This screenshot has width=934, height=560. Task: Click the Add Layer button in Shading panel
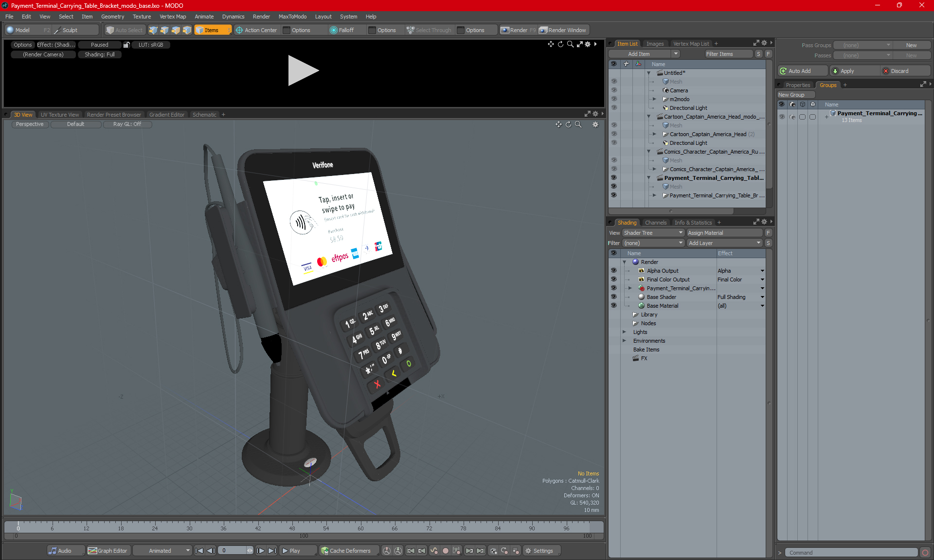(723, 243)
